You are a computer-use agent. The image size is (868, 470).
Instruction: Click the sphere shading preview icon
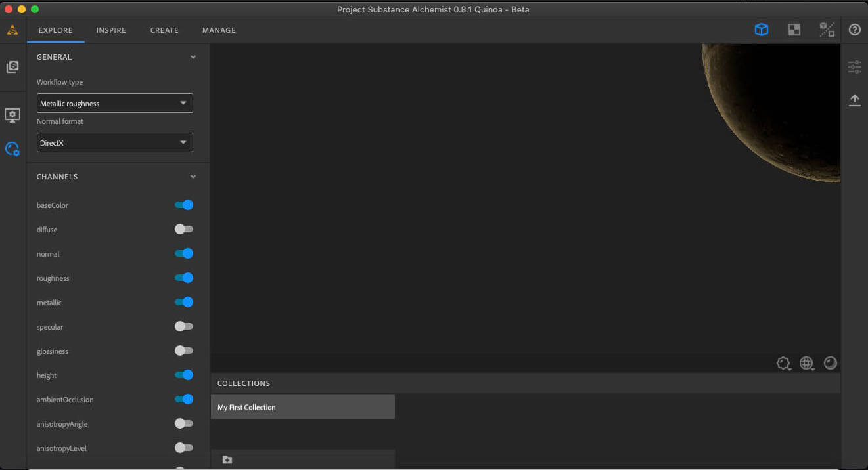coord(831,363)
